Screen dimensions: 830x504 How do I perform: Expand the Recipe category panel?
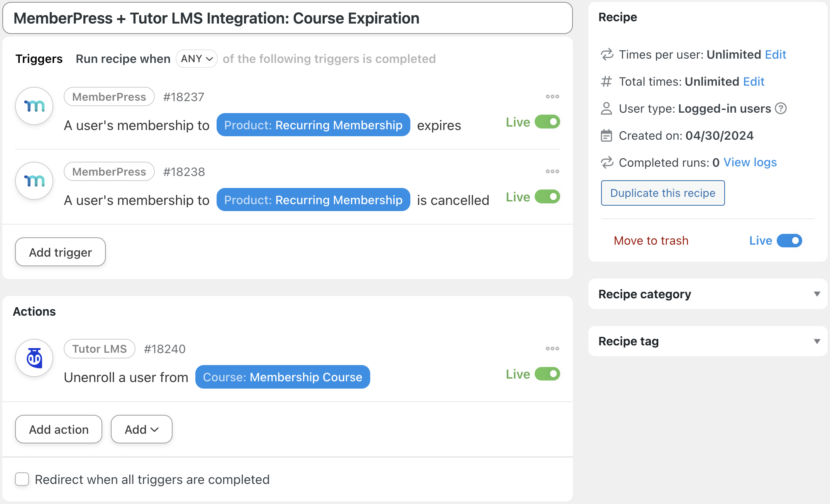pos(816,294)
